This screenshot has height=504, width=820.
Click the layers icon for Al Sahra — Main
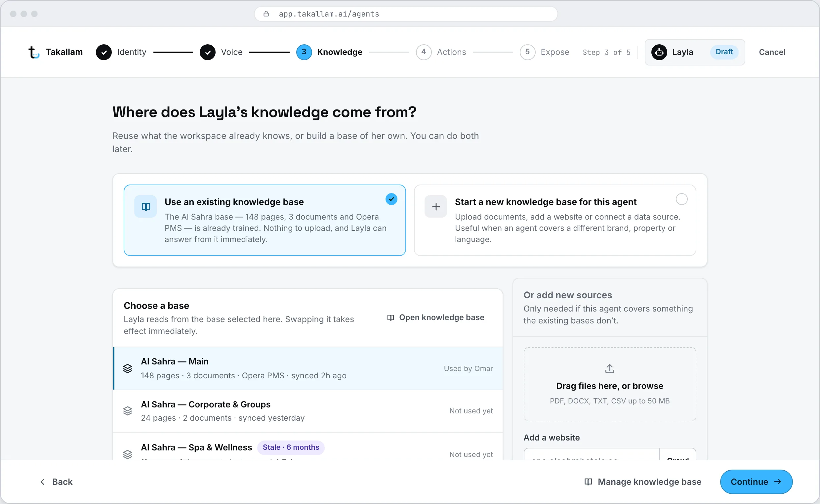128,368
